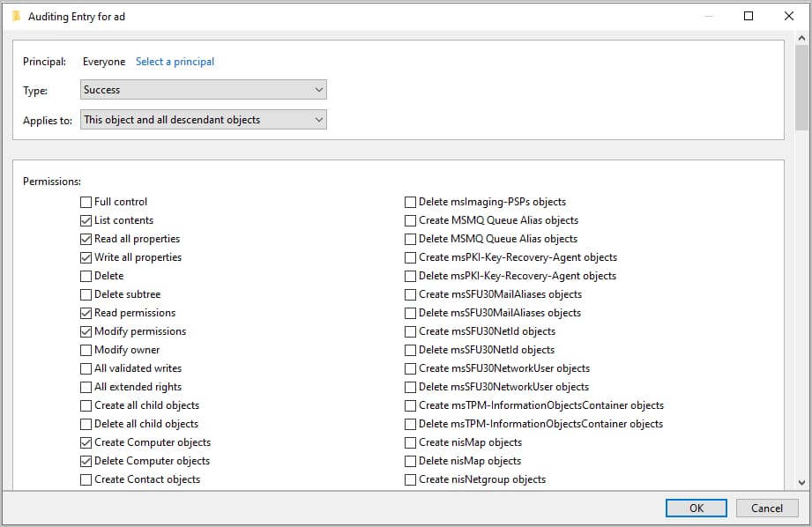Enable the Delete subtree permission
This screenshot has height=527, width=812.
pos(86,294)
